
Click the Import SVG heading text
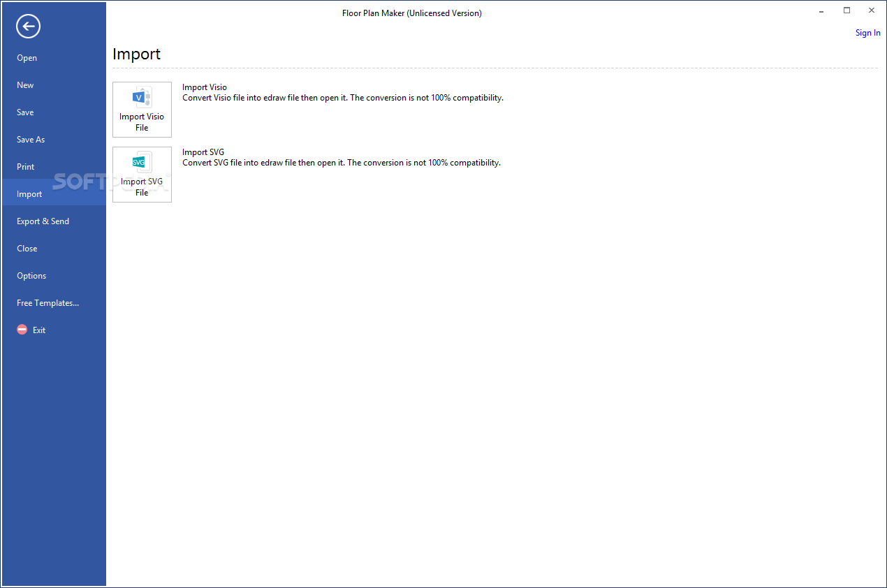coord(203,152)
